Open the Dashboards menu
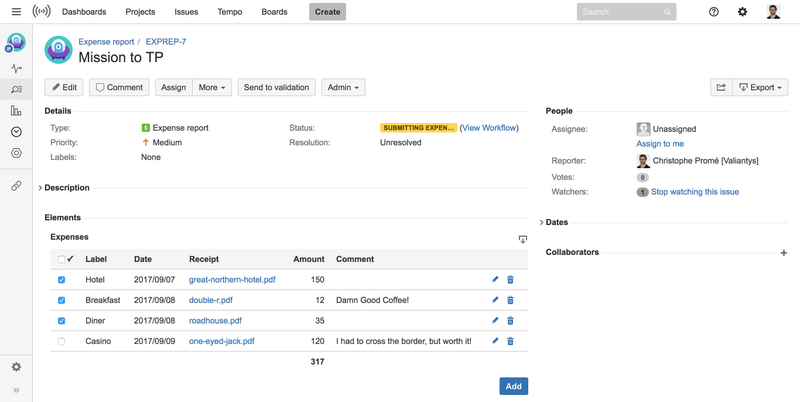Screen dimensions: 800x402 coord(84,12)
